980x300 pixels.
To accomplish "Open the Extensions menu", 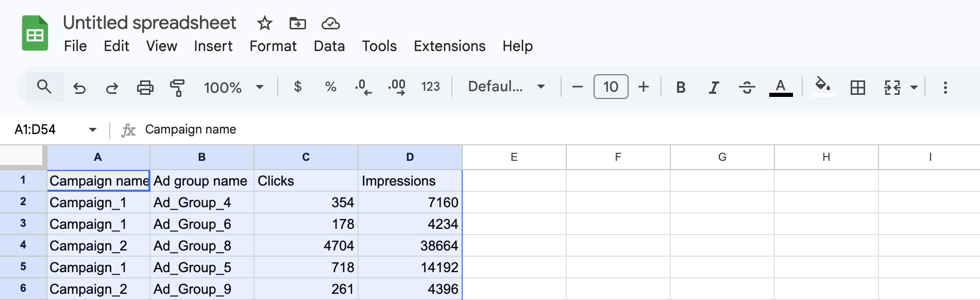I will click(449, 46).
